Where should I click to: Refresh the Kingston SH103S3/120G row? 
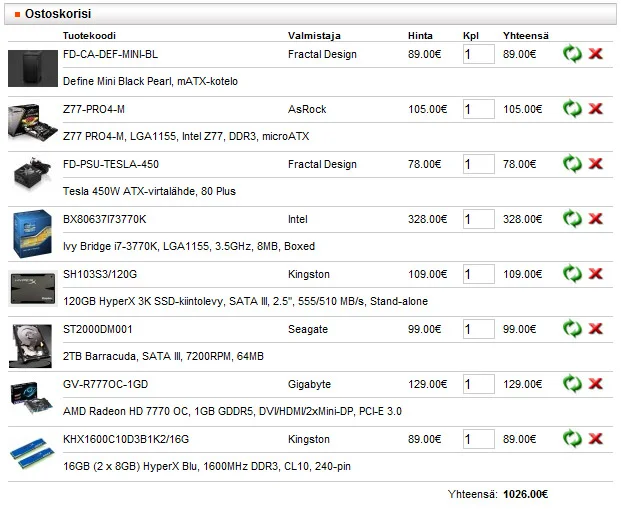tap(572, 274)
